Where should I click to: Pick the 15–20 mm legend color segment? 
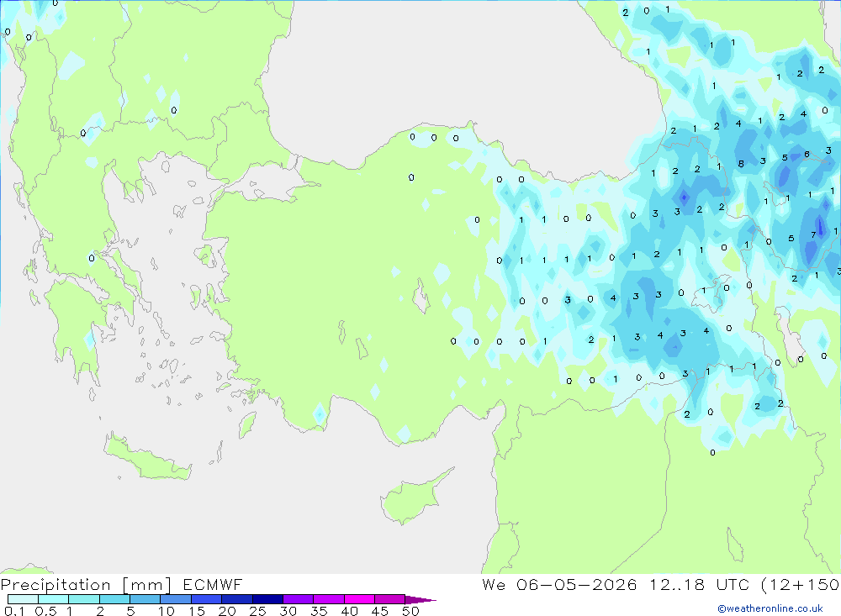pyautogui.click(x=206, y=599)
